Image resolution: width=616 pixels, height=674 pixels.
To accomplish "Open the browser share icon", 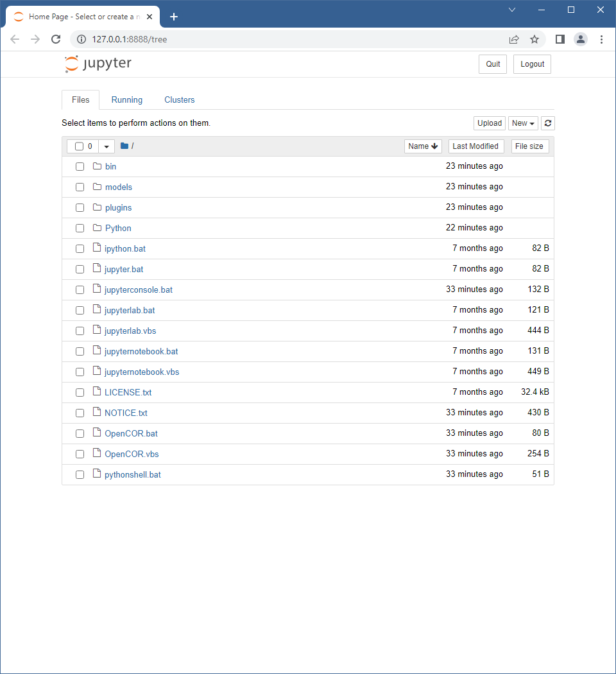I will click(x=514, y=39).
